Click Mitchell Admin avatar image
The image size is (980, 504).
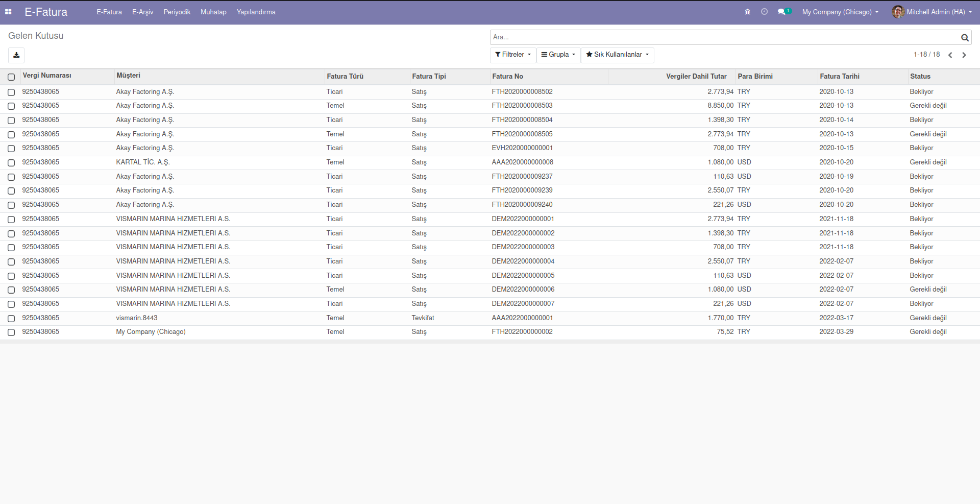tap(898, 12)
